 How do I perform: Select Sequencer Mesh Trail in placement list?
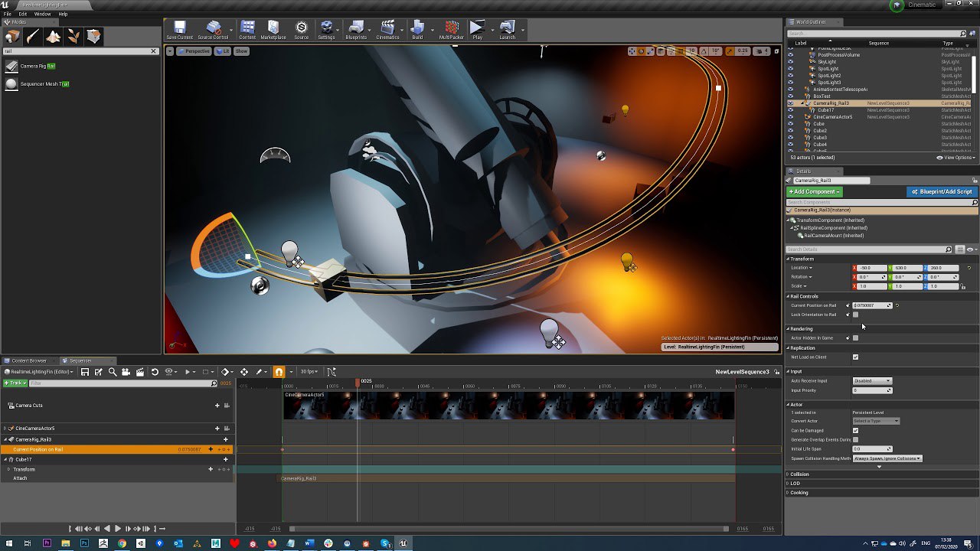81,84
